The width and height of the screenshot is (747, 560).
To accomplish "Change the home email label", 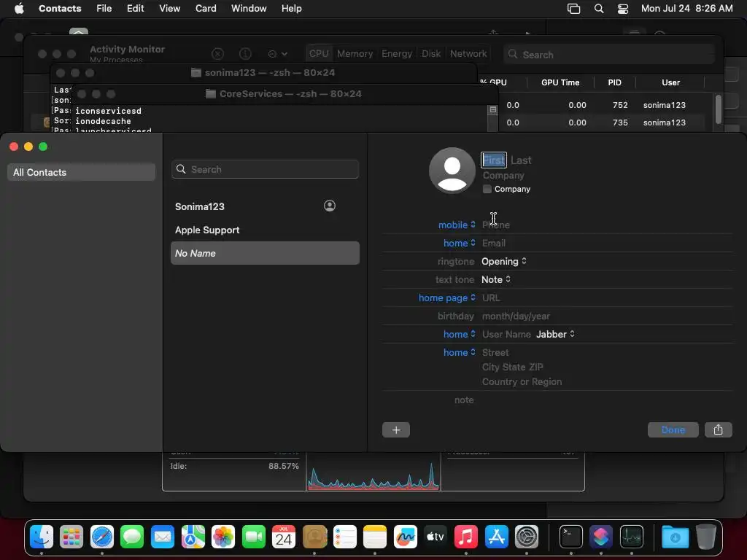I will (460, 243).
